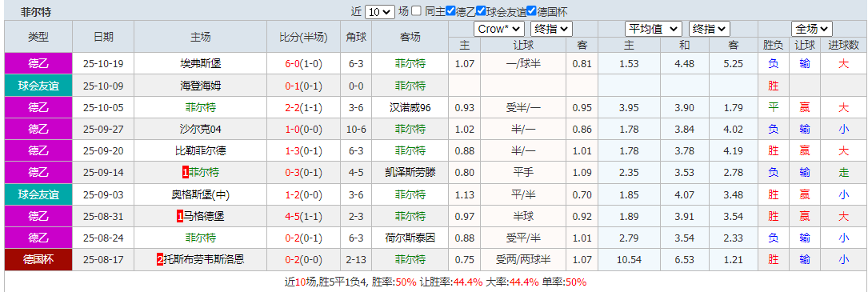This screenshot has height=292, width=868.
Task: Open the 平均值 dropdown
Action: (654, 29)
